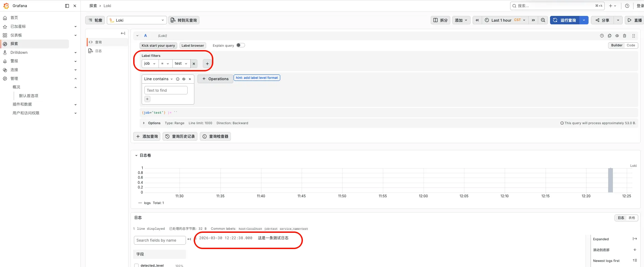Open the help question mark menu
Viewport: 644px width, 267px height.
(627, 6)
